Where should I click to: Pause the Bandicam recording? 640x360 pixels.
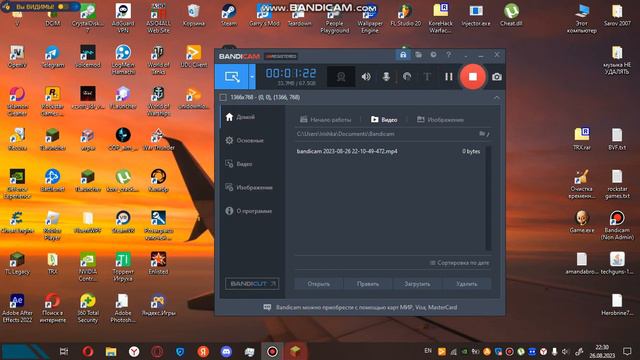coord(449,76)
